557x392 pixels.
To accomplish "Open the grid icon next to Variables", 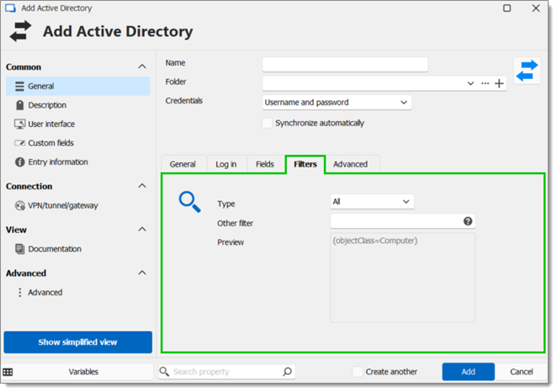I will click(8, 372).
